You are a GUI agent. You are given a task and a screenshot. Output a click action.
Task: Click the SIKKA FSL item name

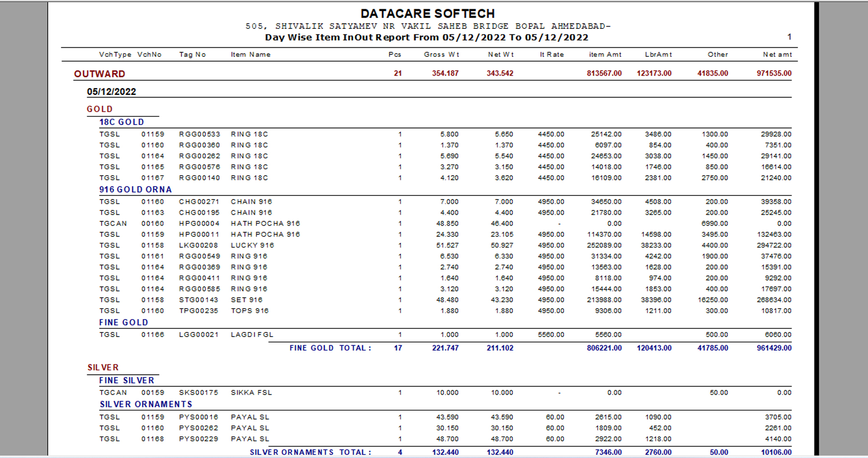pos(252,393)
